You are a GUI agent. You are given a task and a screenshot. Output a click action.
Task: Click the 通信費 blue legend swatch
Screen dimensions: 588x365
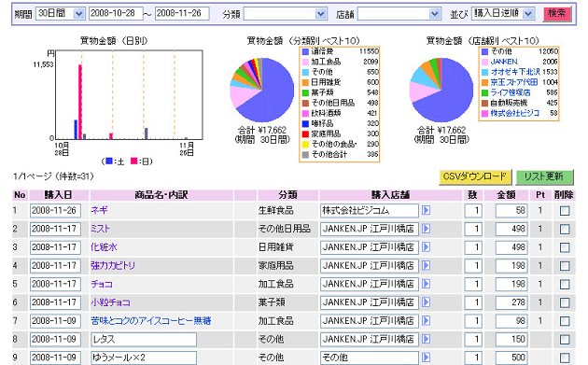(x=305, y=51)
